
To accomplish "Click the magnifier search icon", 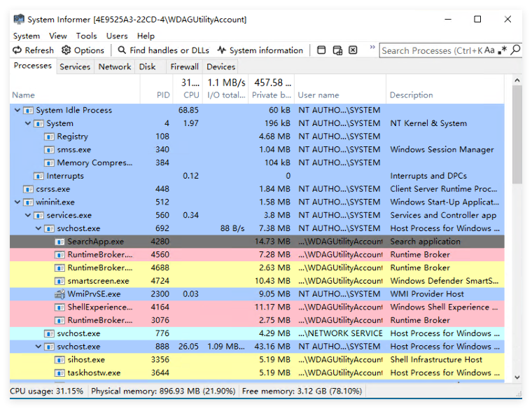I will click(x=515, y=50).
